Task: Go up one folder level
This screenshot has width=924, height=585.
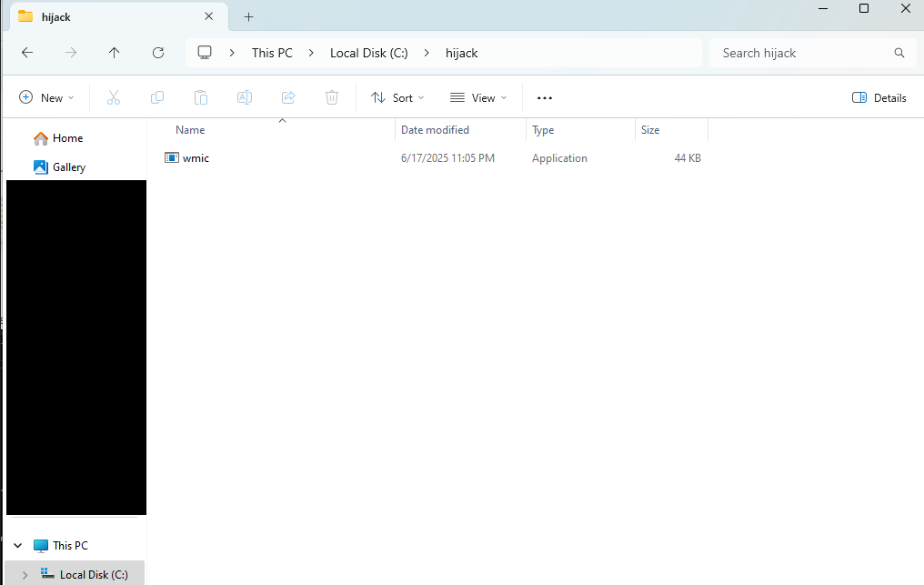Action: (114, 53)
